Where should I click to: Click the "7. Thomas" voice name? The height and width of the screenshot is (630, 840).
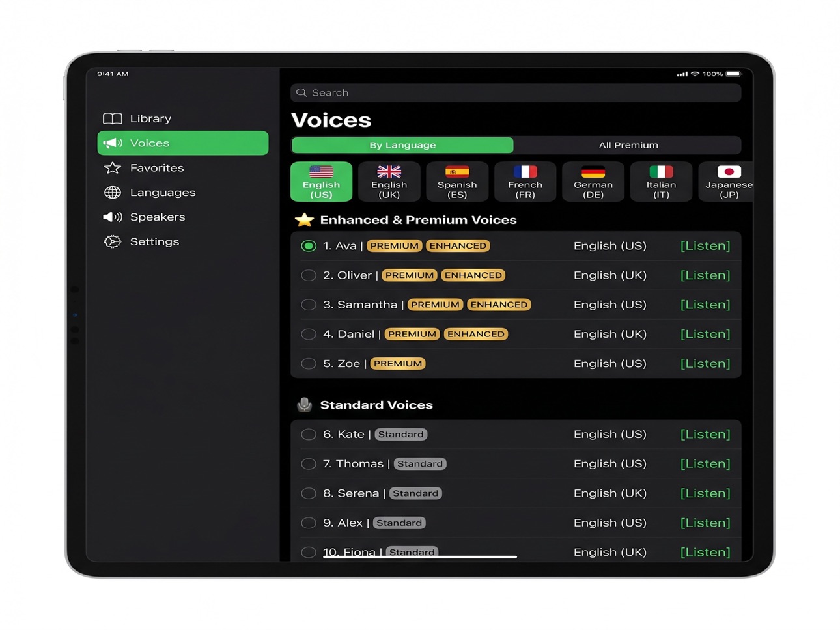click(354, 464)
